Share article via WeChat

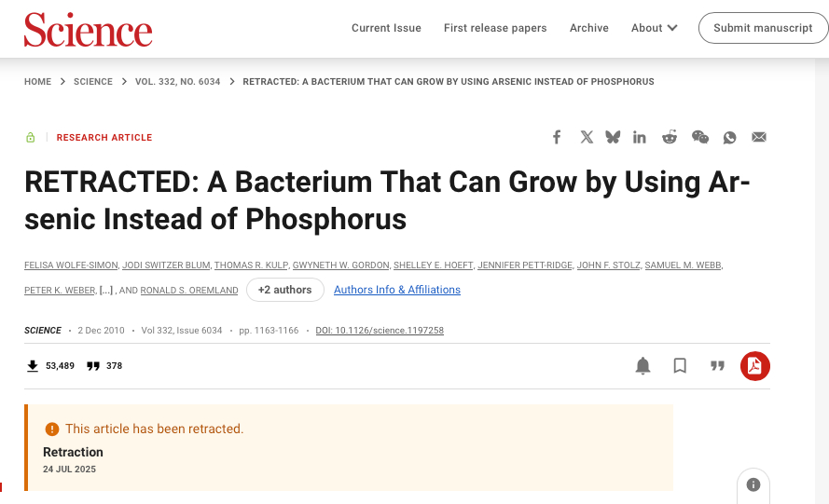click(x=699, y=137)
